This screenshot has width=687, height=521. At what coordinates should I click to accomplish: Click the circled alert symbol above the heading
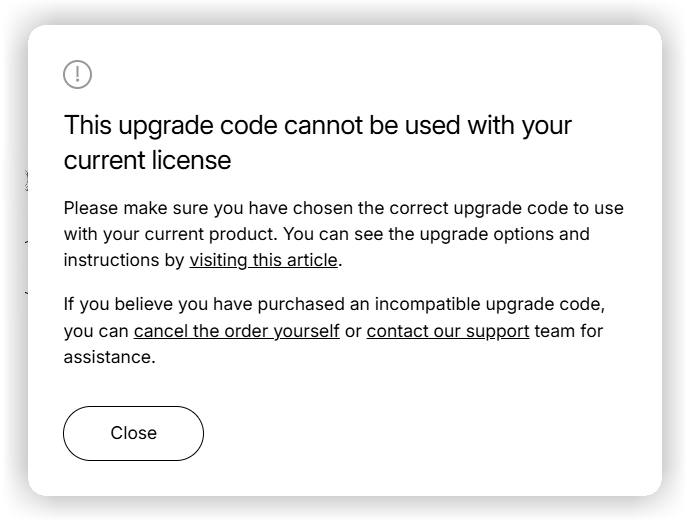tap(77, 74)
